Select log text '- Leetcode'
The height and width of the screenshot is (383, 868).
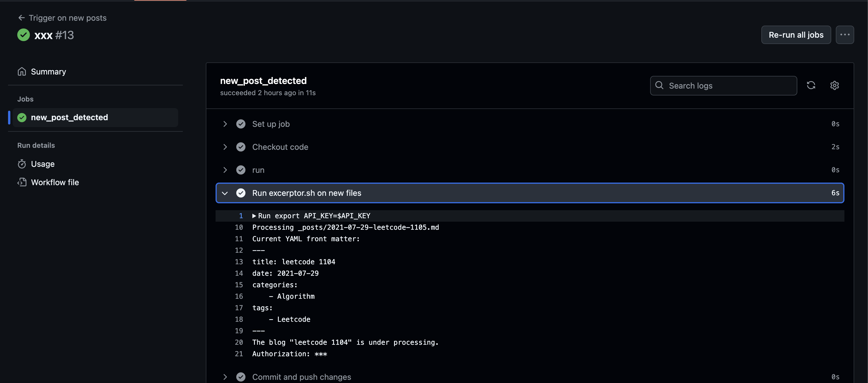point(289,320)
